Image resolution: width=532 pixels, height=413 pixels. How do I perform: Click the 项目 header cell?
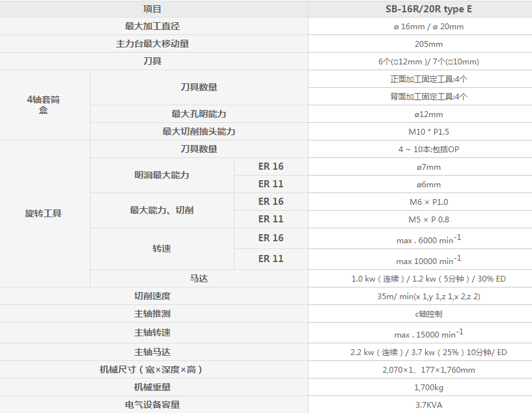click(x=154, y=9)
